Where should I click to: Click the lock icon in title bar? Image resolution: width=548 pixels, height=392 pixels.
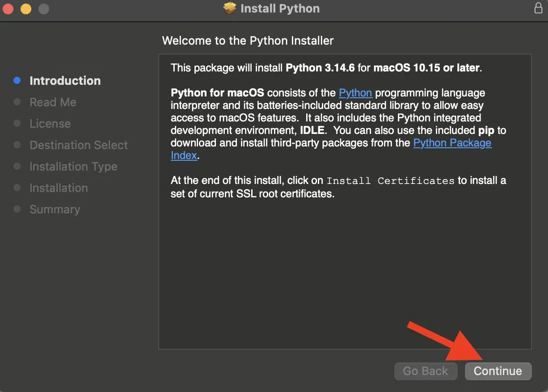pos(538,8)
